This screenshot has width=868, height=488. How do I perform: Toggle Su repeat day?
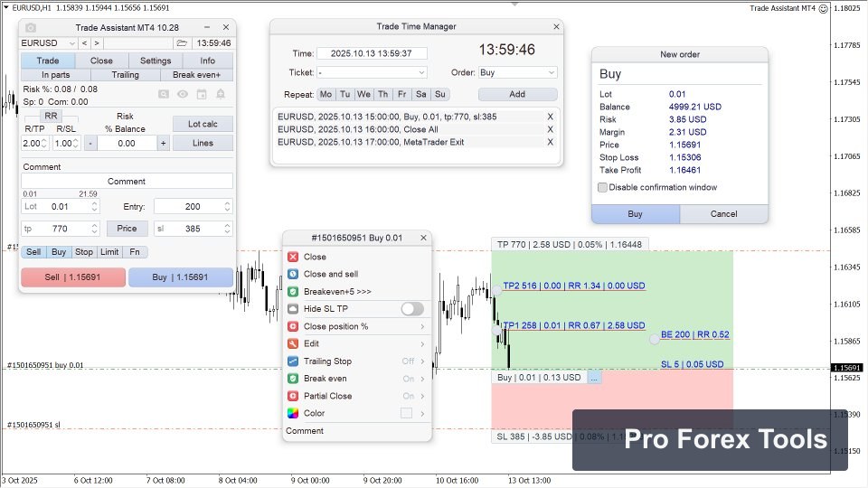click(x=440, y=95)
